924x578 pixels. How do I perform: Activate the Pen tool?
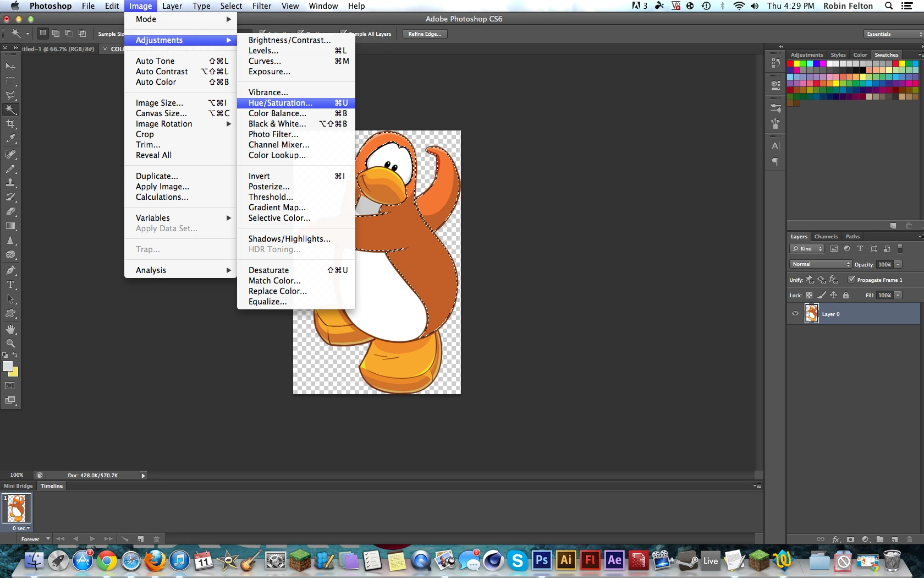tap(10, 270)
